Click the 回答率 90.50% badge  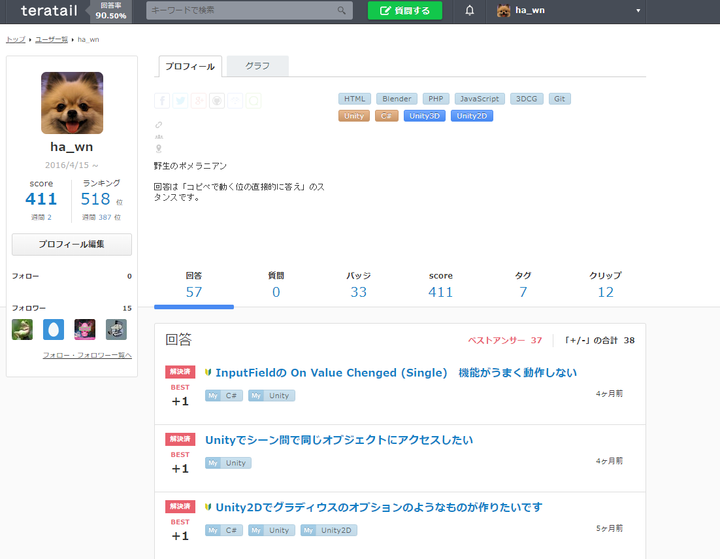(x=111, y=11)
